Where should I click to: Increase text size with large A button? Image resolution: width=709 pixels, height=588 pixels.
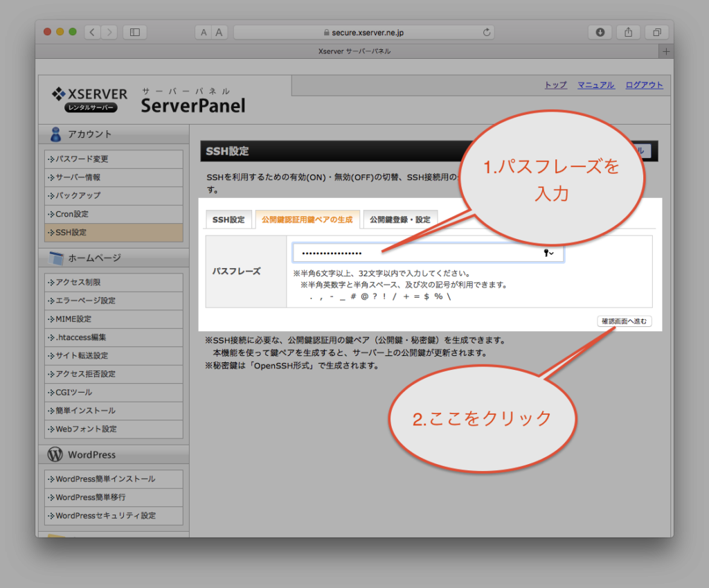pos(219,32)
